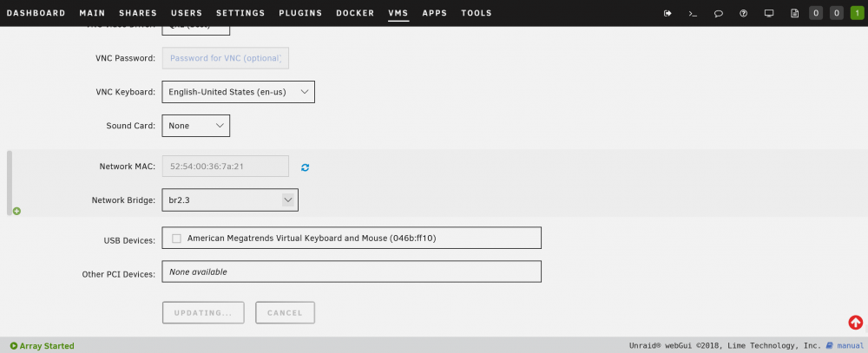Open the Settings tab
868x353 pixels.
pos(240,13)
